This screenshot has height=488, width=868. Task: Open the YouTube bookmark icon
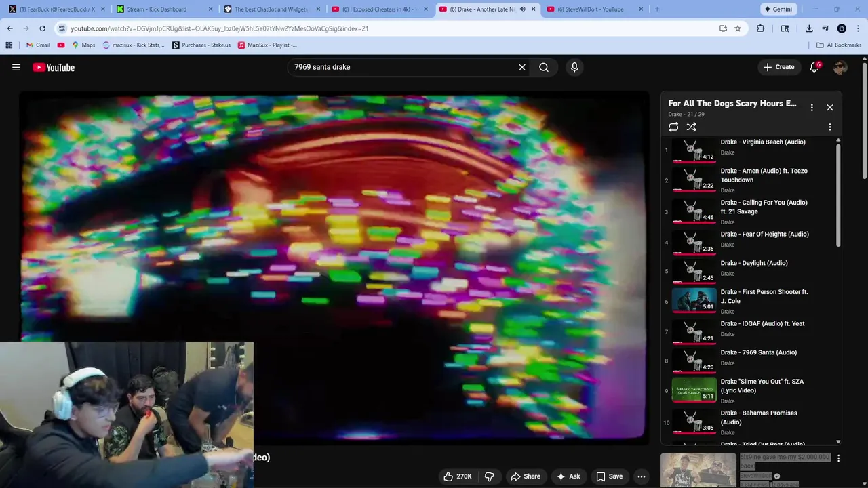61,45
